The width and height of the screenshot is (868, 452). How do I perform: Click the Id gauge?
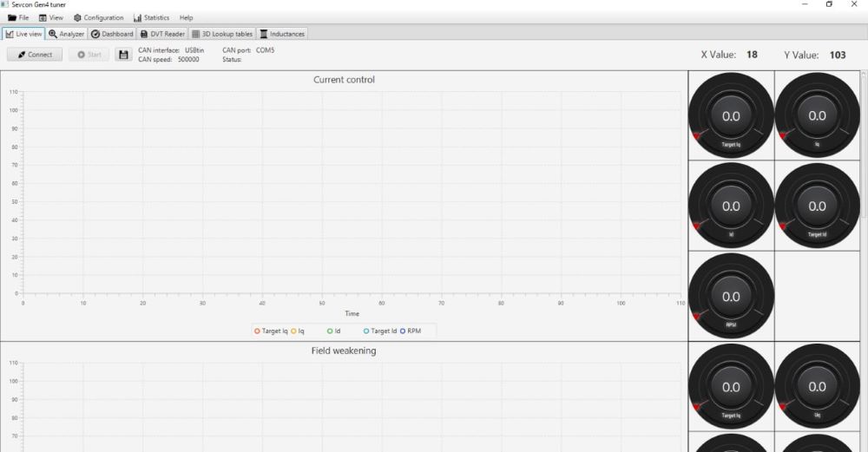[731, 206]
